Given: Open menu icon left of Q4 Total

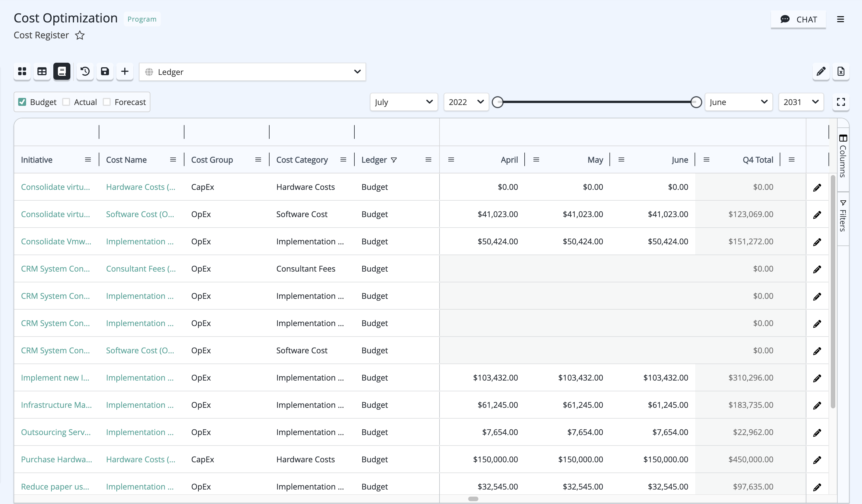Looking at the screenshot, I should point(706,160).
